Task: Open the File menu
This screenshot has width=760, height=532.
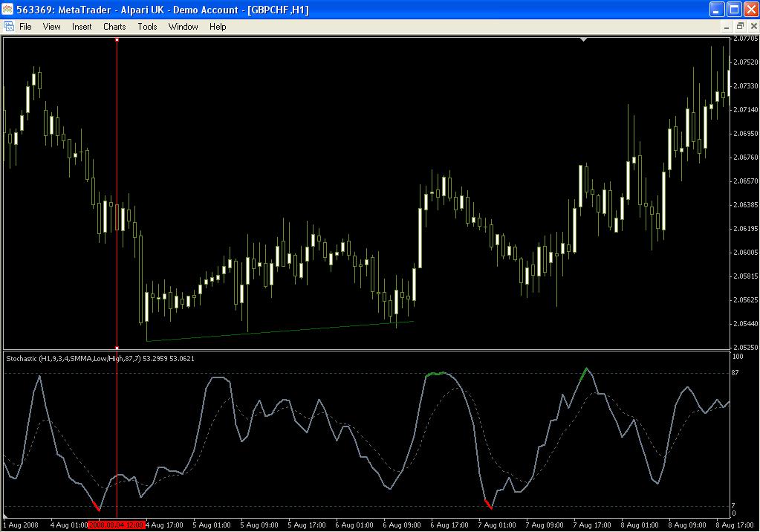Action: (x=25, y=26)
